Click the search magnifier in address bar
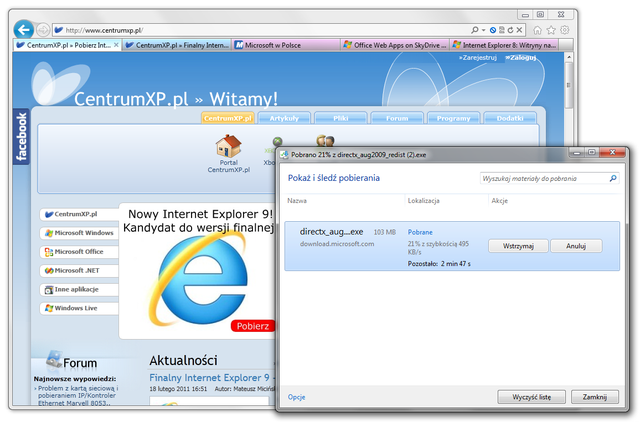Screen dimensions: 640x422 coord(475,30)
